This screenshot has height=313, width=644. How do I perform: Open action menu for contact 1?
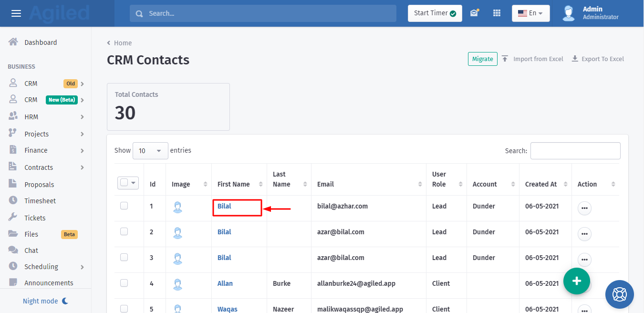(x=584, y=209)
